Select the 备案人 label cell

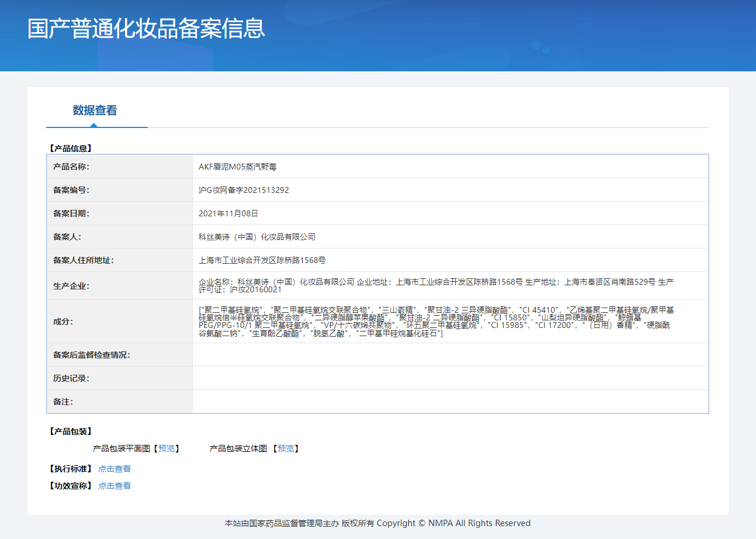120,237
